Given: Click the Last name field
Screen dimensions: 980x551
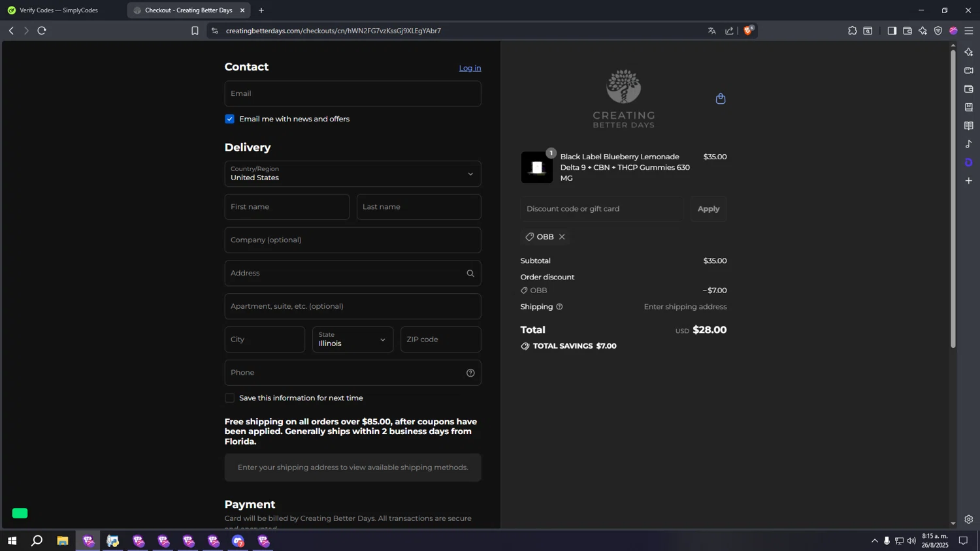Looking at the screenshot, I should coord(419,207).
